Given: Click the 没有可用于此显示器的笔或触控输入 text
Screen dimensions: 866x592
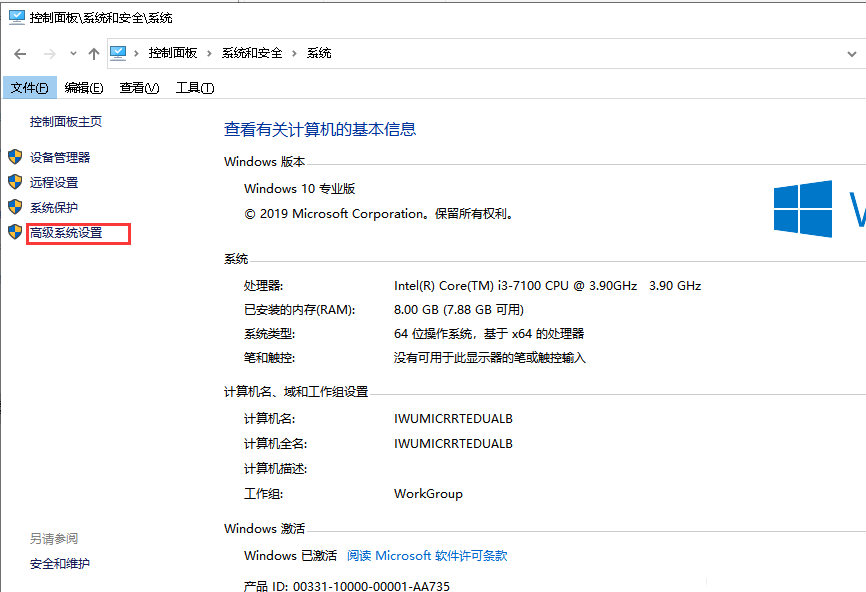Looking at the screenshot, I should pyautogui.click(x=489, y=358).
